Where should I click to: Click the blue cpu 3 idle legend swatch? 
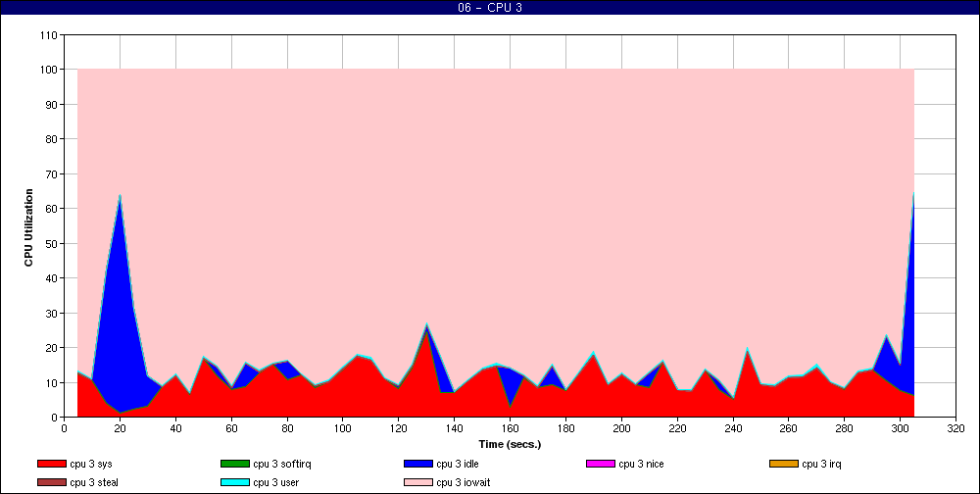click(417, 464)
